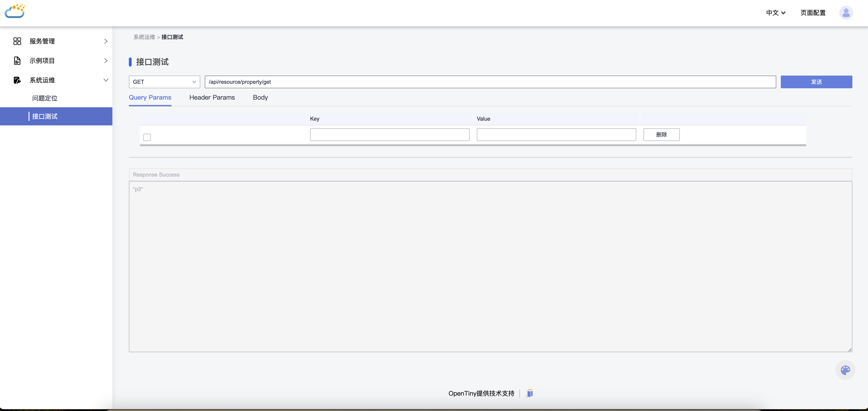Expand the 服务管理 menu chevron

[x=106, y=41]
